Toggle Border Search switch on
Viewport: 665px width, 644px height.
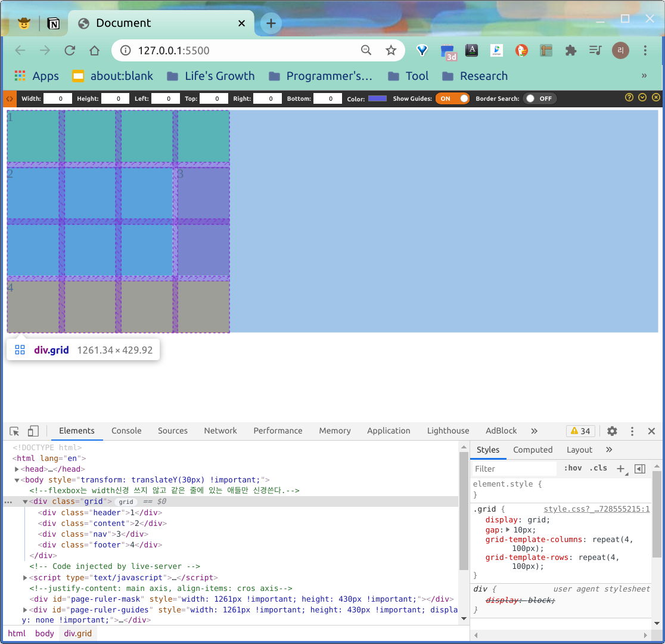click(540, 98)
